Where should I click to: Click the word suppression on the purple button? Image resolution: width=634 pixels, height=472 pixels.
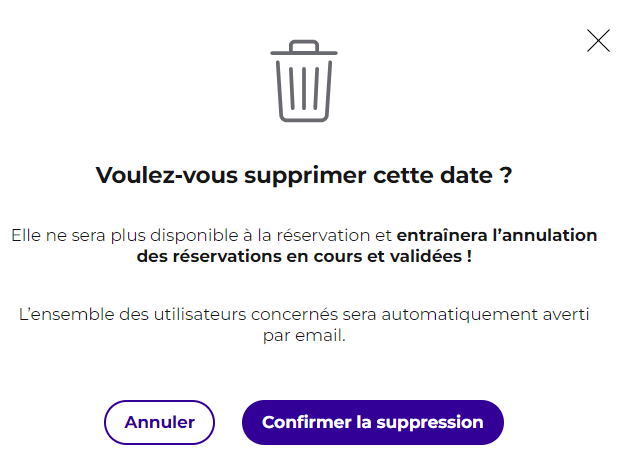[430, 423]
